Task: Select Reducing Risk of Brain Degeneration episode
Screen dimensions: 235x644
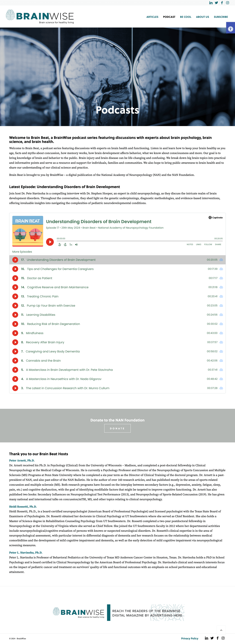Action: (x=54, y=324)
